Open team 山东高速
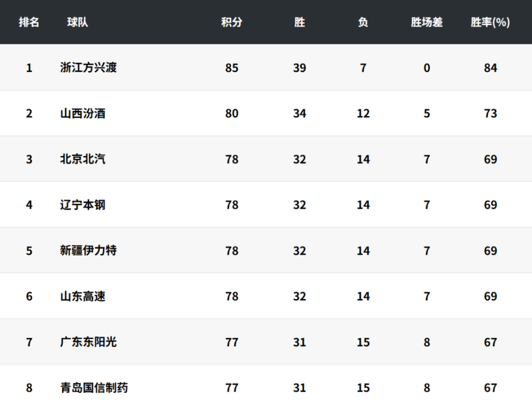This screenshot has height=410, width=532. 83,296
